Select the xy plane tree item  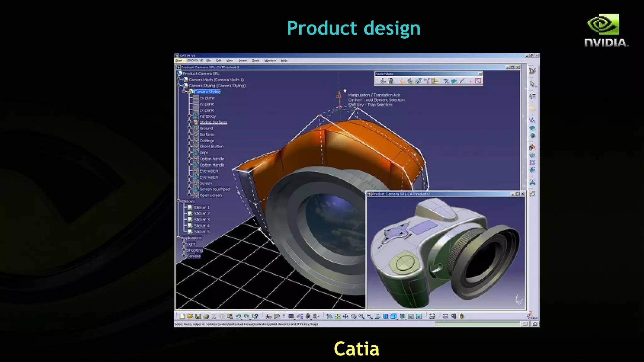(207, 98)
